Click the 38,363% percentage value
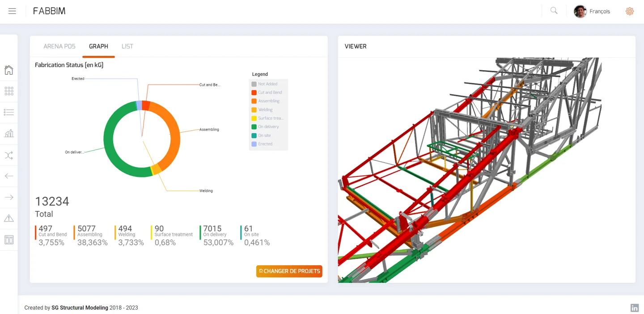 coord(93,243)
